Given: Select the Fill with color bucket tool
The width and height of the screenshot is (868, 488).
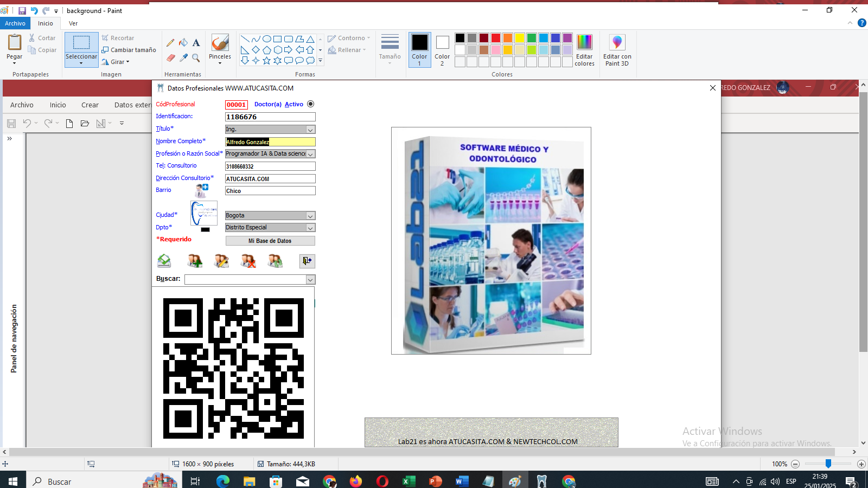Looking at the screenshot, I should click(183, 43).
